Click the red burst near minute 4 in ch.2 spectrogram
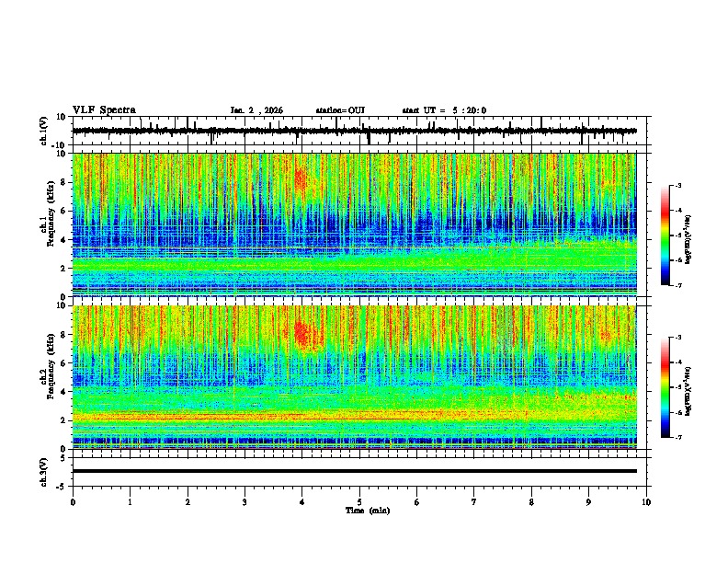This screenshot has height=563, width=728. tap(304, 336)
